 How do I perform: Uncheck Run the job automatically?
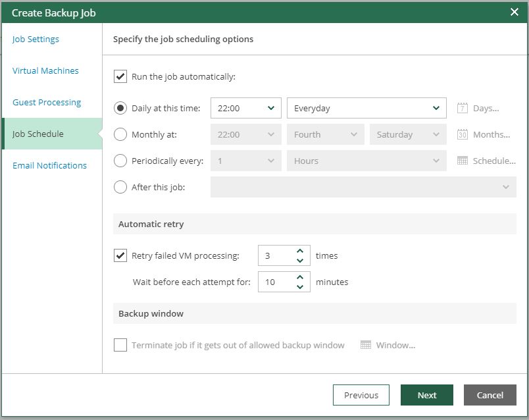click(x=120, y=76)
